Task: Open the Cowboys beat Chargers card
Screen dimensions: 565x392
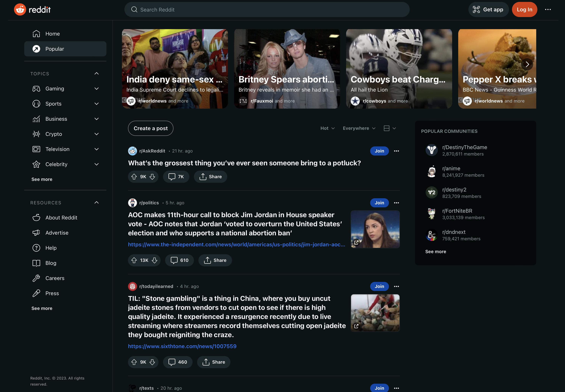Action: [x=399, y=69]
